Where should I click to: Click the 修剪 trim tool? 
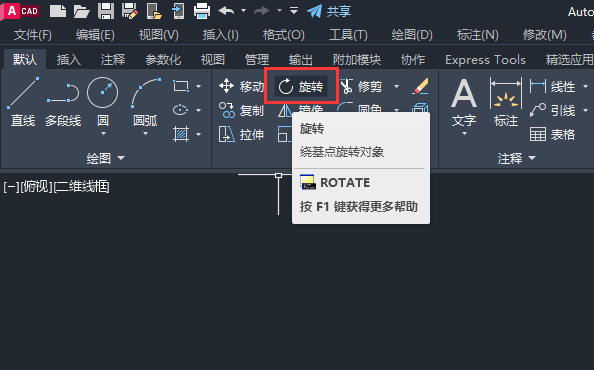361,87
